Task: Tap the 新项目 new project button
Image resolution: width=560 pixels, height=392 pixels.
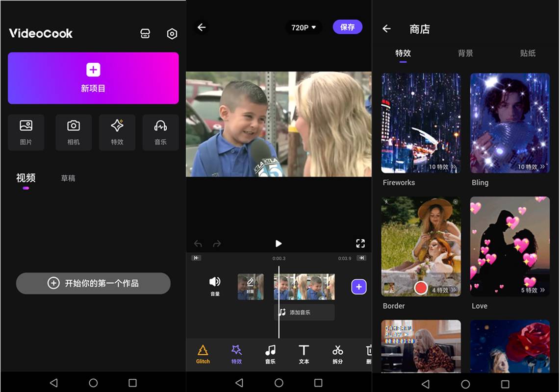Action: (x=93, y=78)
